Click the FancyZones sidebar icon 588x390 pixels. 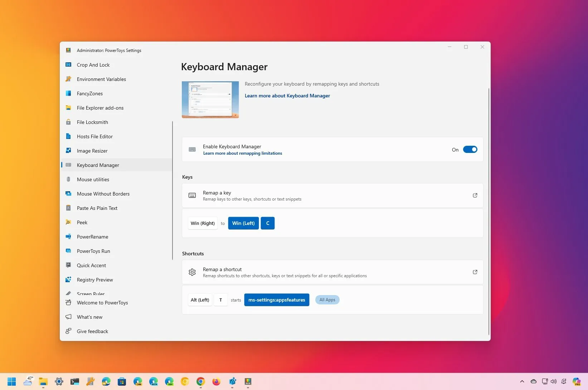(68, 93)
